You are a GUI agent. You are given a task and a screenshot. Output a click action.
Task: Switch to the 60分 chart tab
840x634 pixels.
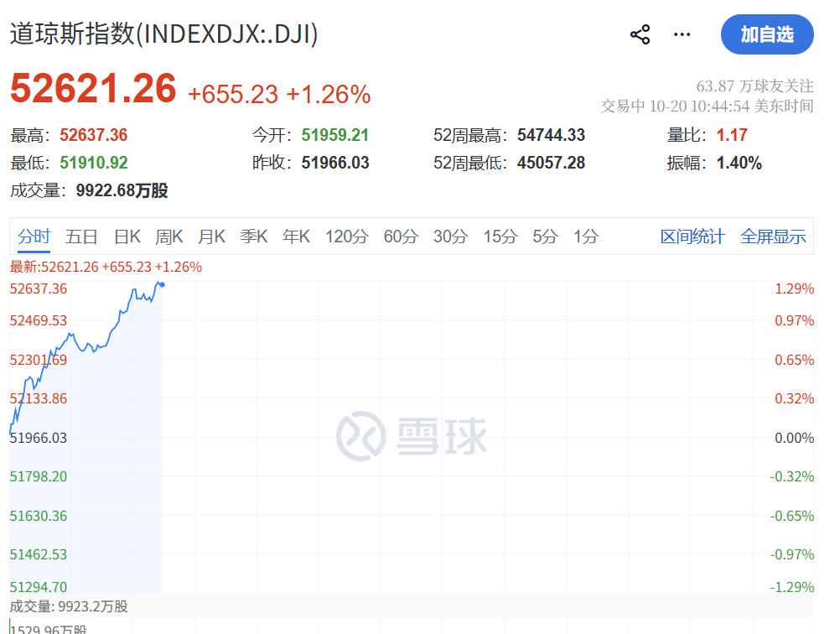[x=401, y=236]
